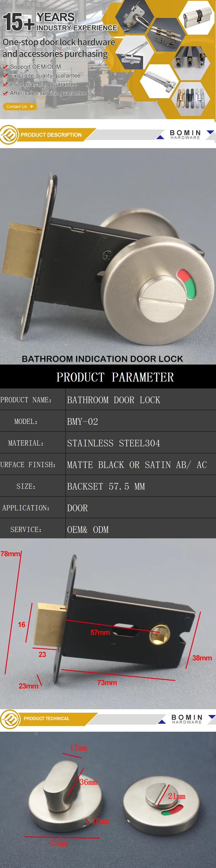
Task: Click the '17mm' knob dimension label
Action: click(78, 748)
